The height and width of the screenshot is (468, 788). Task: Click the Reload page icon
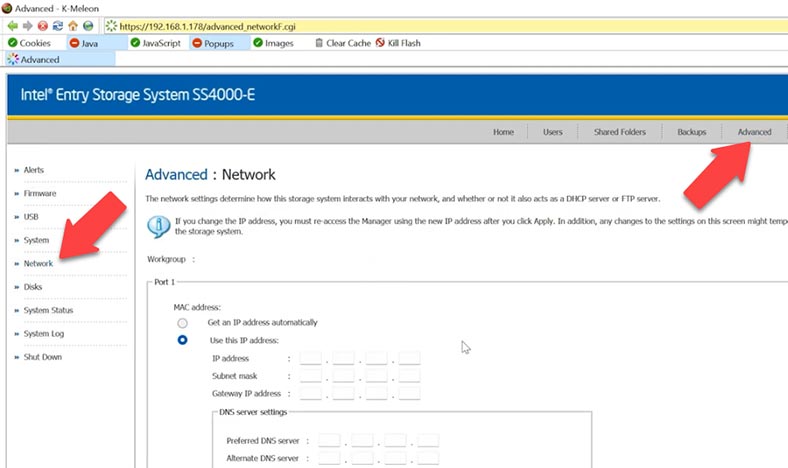tap(58, 26)
